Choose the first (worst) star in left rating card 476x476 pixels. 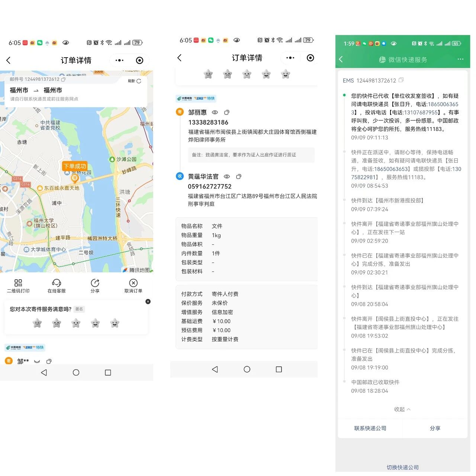click(37, 323)
